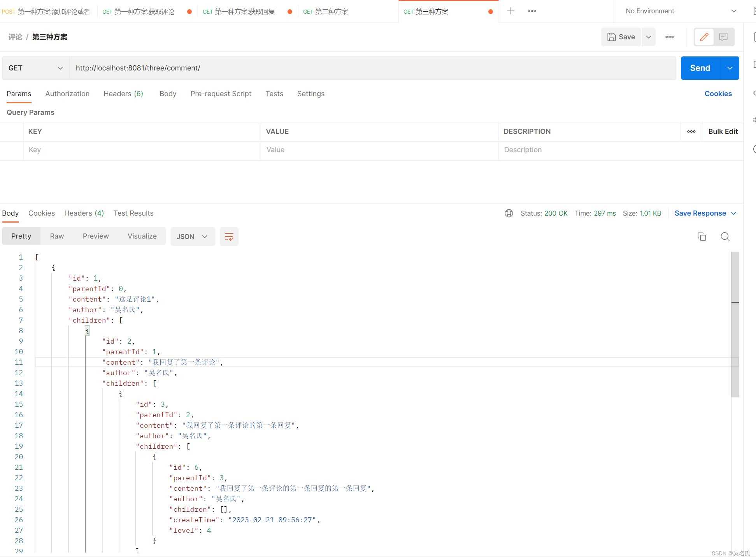Click the Time 297 ms value
The image size is (756, 560).
(x=605, y=213)
